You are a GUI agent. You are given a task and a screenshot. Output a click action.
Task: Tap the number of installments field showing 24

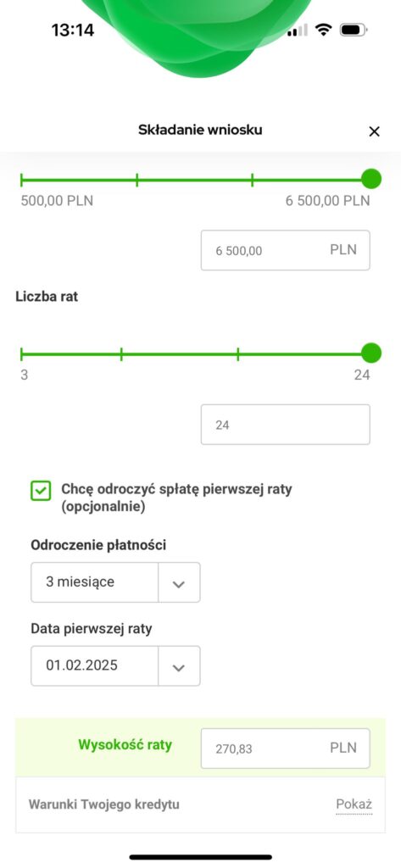285,425
